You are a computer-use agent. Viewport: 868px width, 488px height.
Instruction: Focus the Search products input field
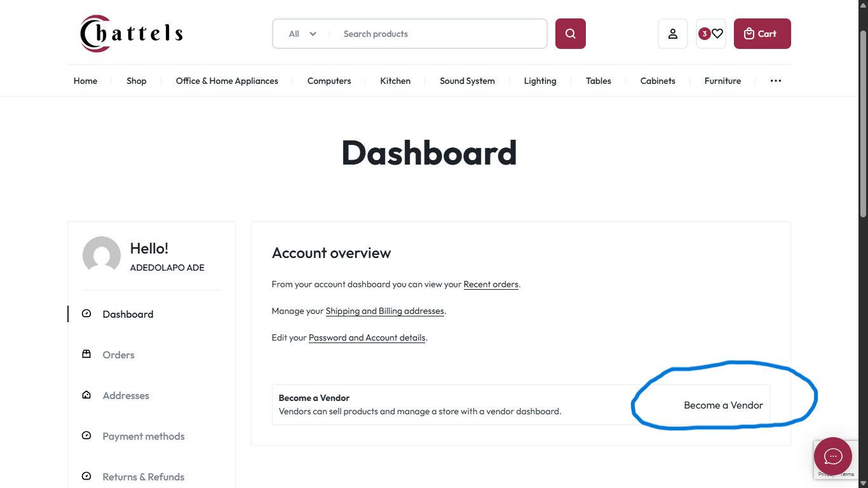pos(438,34)
